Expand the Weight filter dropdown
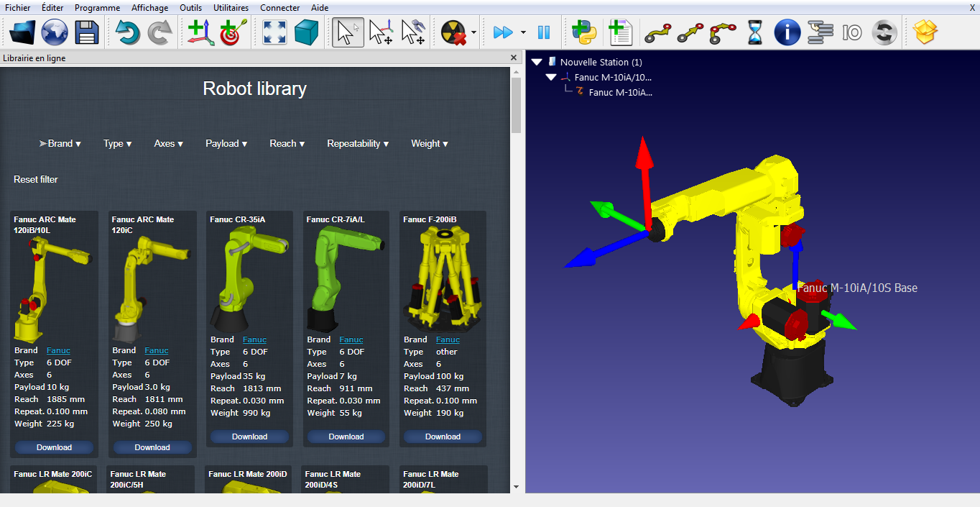The width and height of the screenshot is (980, 507). coord(430,144)
